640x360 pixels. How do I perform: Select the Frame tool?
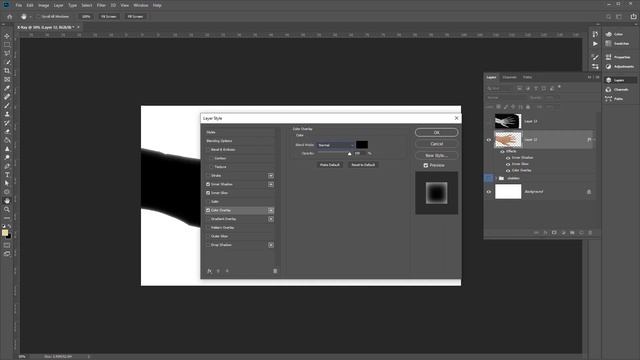[7, 79]
